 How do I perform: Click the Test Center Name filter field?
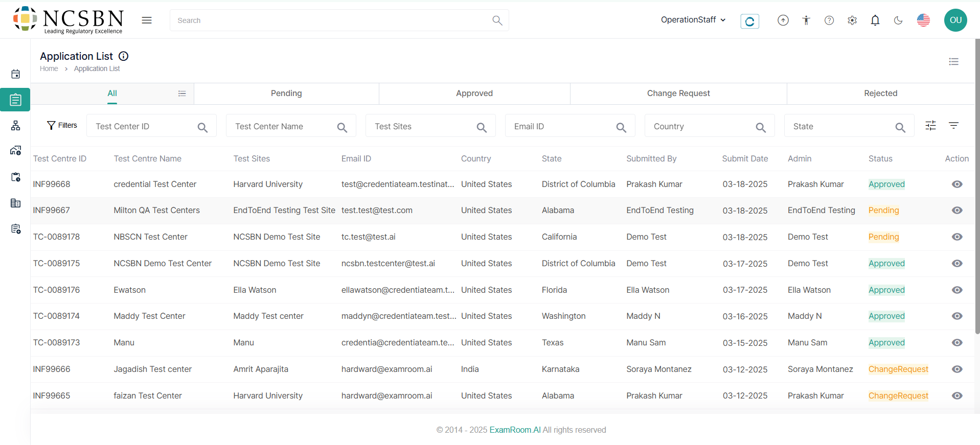pos(284,126)
